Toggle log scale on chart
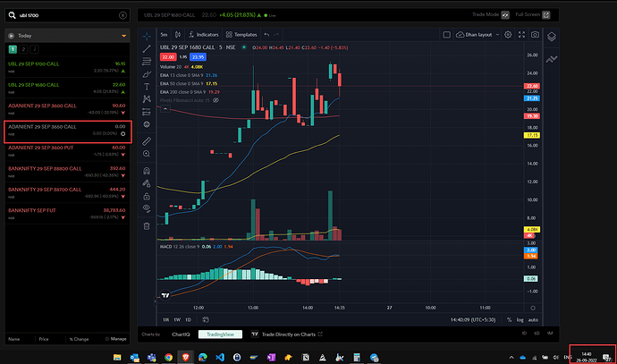 [520, 320]
